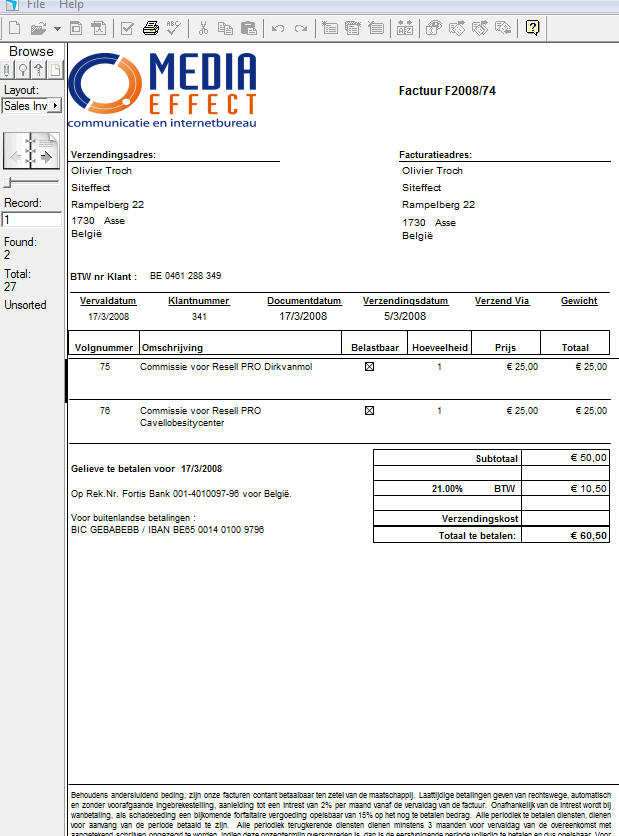The image size is (619, 836).
Task: Toggle Belastbaar checkbox for line 75
Action: click(x=369, y=367)
